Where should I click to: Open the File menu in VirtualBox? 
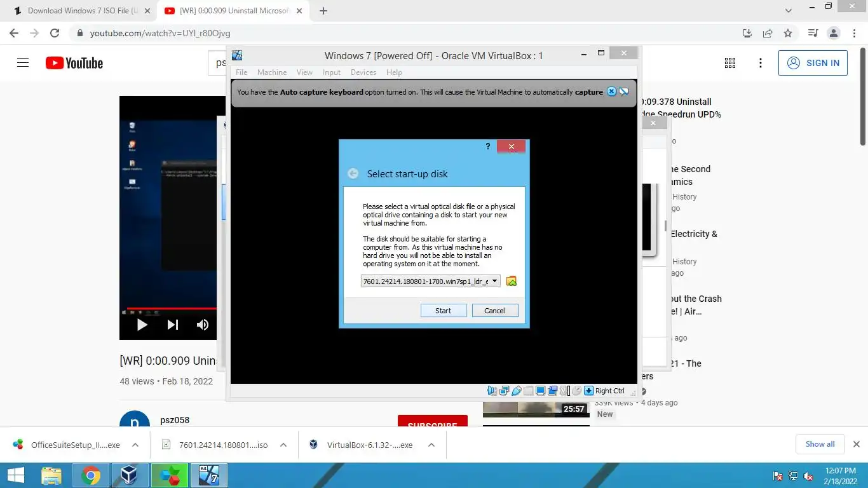pos(241,72)
